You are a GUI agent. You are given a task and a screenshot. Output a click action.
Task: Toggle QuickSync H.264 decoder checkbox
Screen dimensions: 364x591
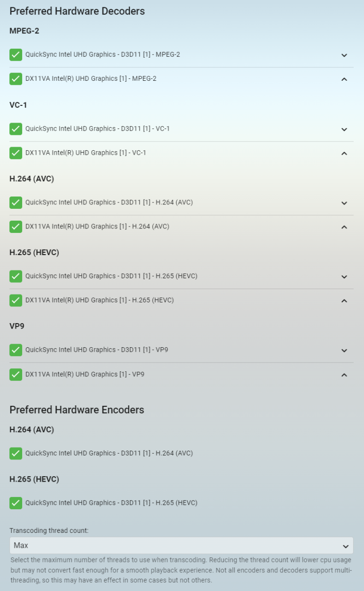(x=16, y=202)
